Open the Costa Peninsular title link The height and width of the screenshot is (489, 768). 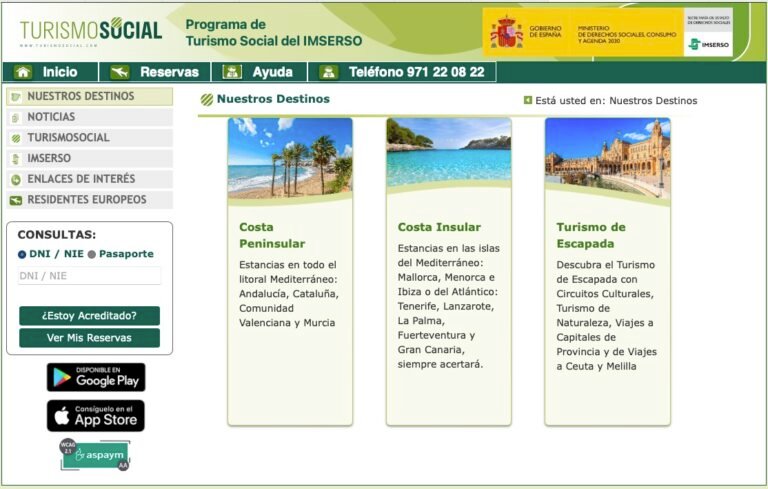click(272, 235)
